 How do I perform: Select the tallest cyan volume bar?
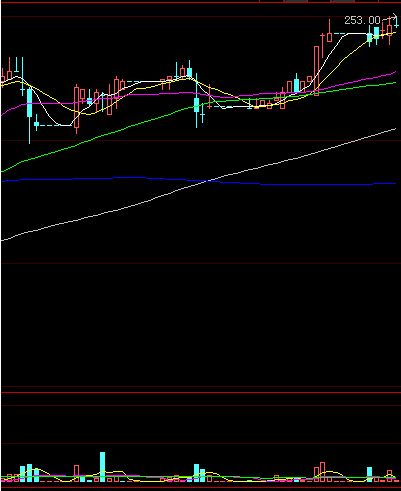tap(102, 467)
